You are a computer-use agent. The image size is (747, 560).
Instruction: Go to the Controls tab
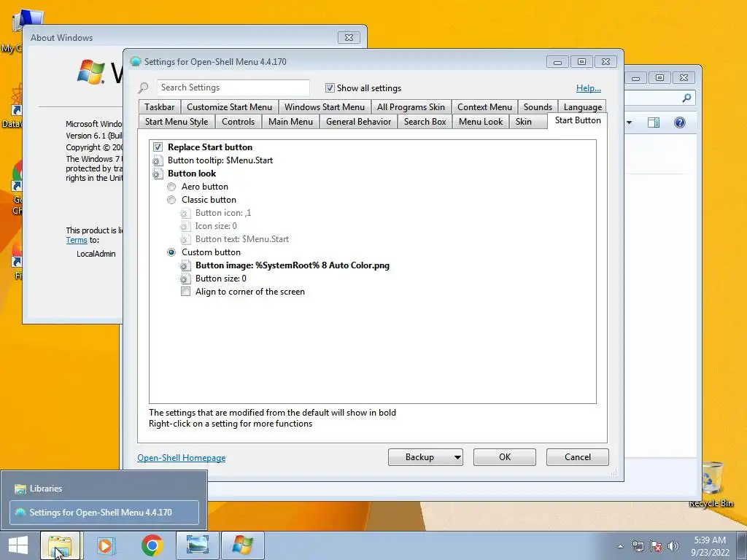[239, 122]
